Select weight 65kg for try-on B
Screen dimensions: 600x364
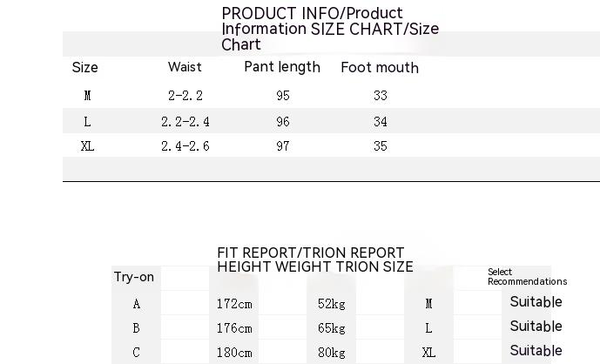(x=332, y=328)
